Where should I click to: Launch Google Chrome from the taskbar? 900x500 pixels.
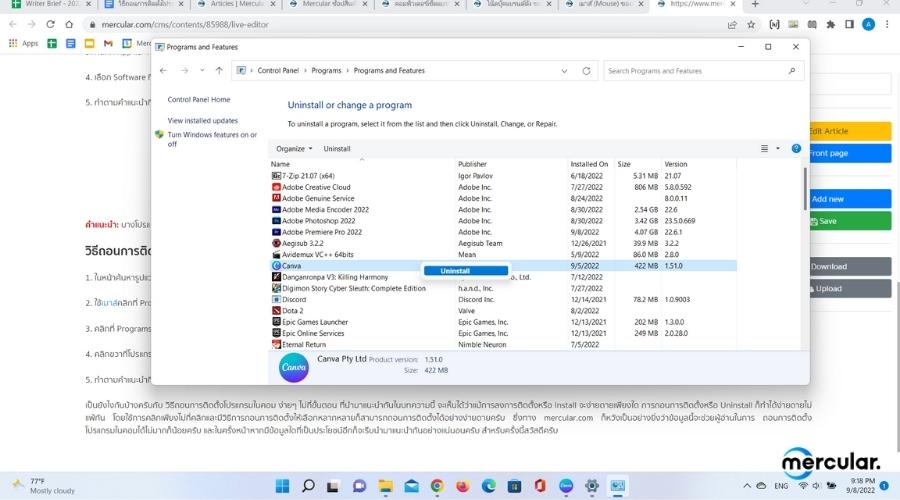437,486
